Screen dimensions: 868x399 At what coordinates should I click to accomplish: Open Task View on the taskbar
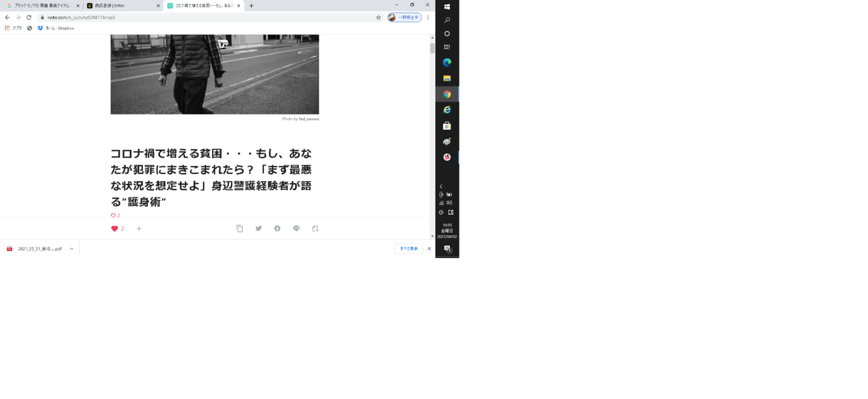coord(447,47)
